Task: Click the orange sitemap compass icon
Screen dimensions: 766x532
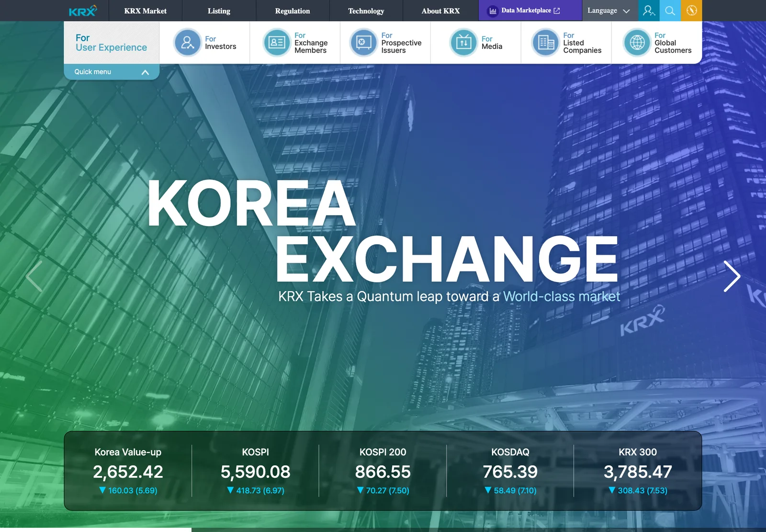Action: [691, 11]
